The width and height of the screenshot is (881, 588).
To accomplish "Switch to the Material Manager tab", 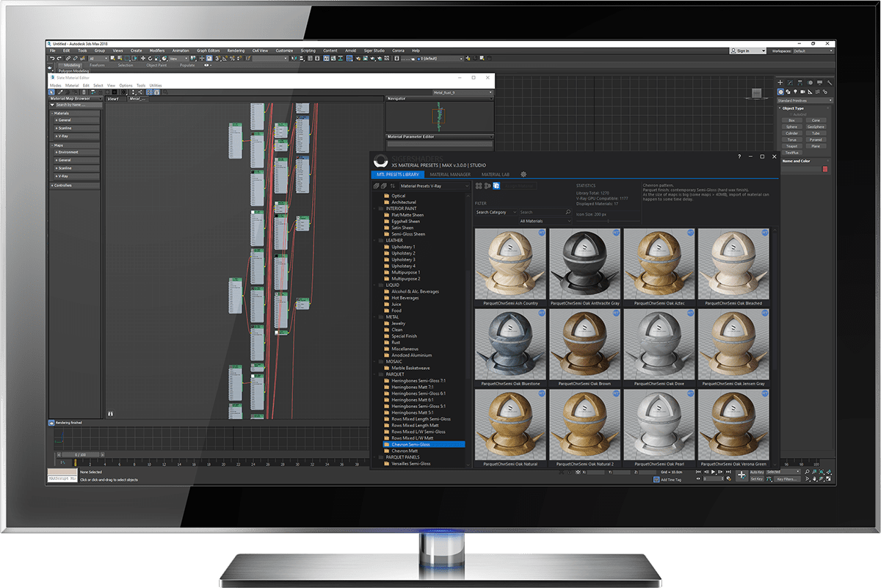I will point(450,174).
